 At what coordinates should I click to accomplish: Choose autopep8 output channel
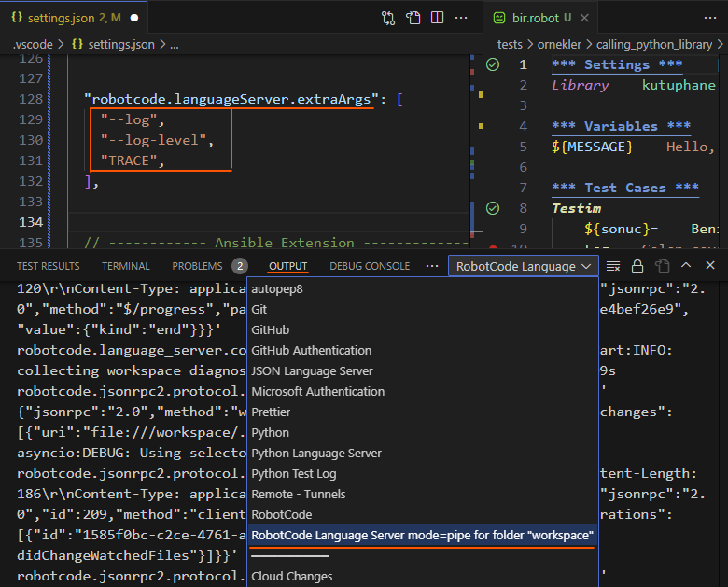[x=423, y=289]
